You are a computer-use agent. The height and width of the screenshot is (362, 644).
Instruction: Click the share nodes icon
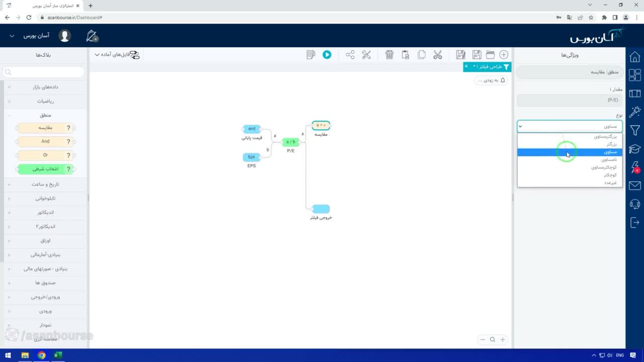[x=350, y=55]
